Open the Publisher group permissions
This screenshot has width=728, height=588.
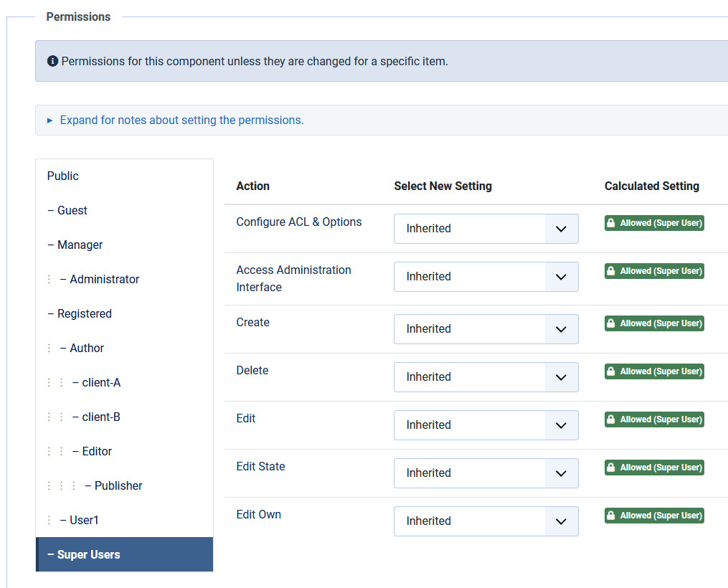click(x=118, y=486)
